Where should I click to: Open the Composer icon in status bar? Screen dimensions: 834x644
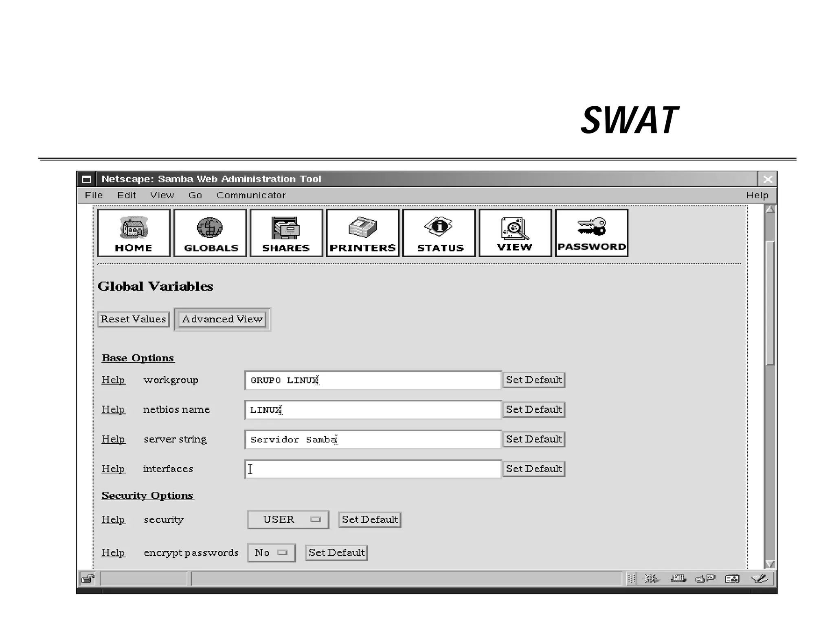pos(759,578)
